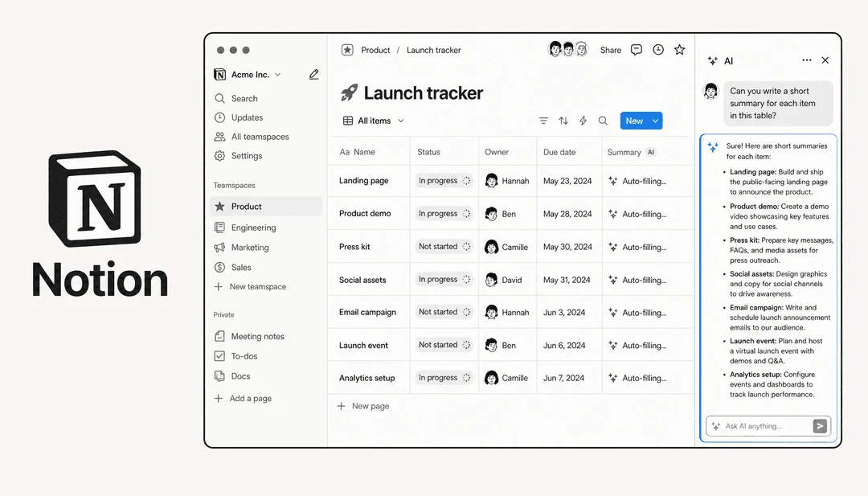Open the comments icon in top bar
This screenshot has height=496, width=868.
pos(637,50)
